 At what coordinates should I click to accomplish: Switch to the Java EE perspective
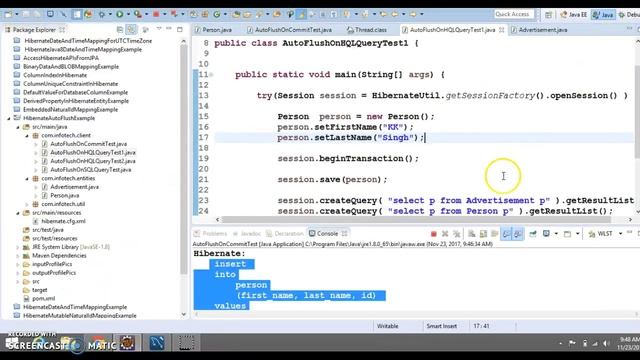click(x=573, y=15)
